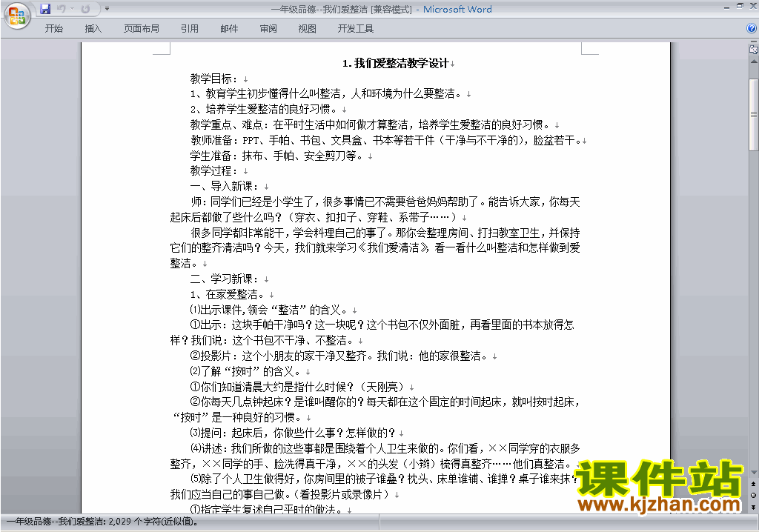Open the 插入 ribbon tab
The width and height of the screenshot is (759, 532).
[x=93, y=29]
